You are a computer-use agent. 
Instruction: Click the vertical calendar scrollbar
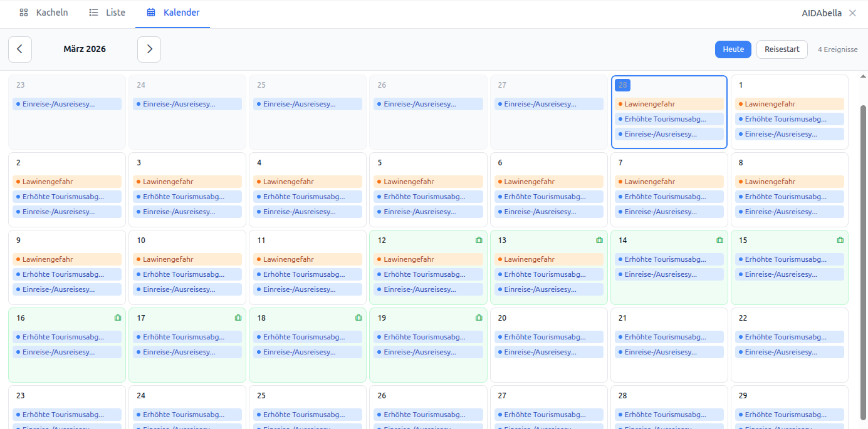point(863,251)
